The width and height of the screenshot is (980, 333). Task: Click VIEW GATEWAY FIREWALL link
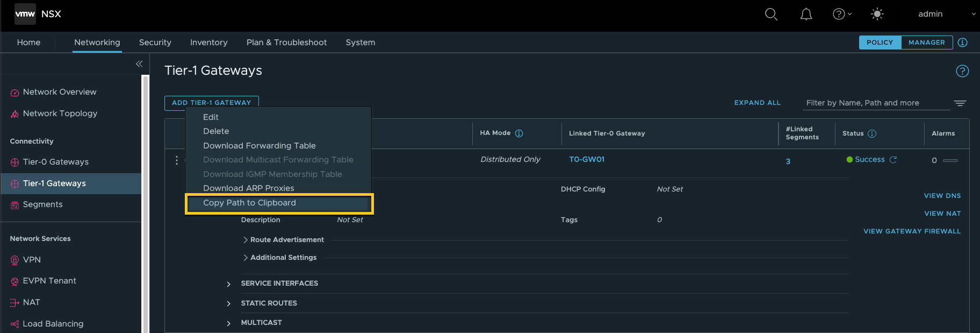coord(912,231)
